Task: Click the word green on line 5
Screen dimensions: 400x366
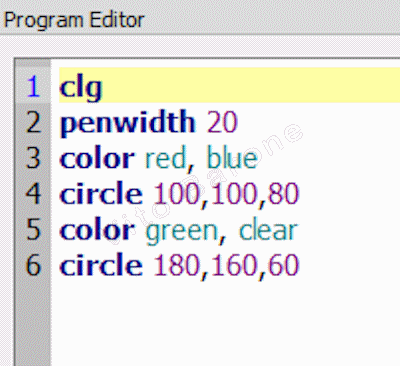Action: 182,231
